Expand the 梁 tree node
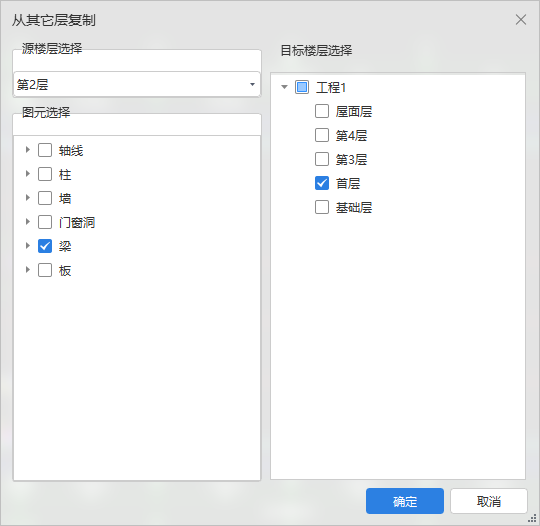This screenshot has height=526, width=540. (x=28, y=246)
